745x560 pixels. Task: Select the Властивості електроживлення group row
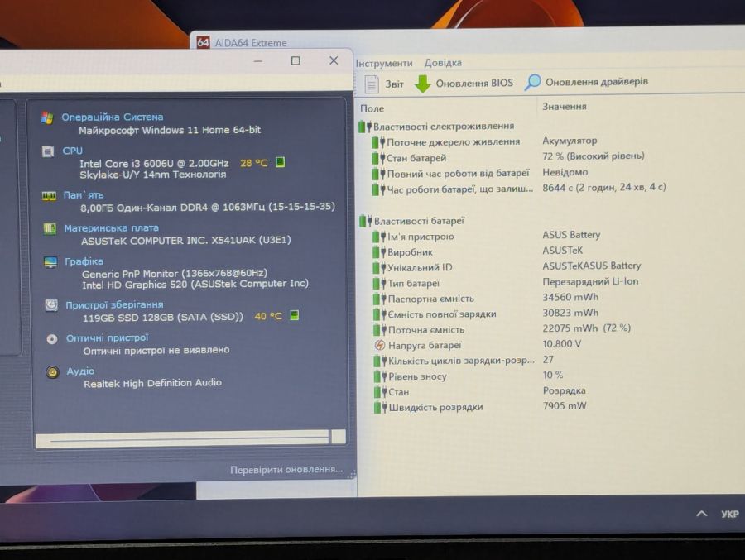click(436, 127)
